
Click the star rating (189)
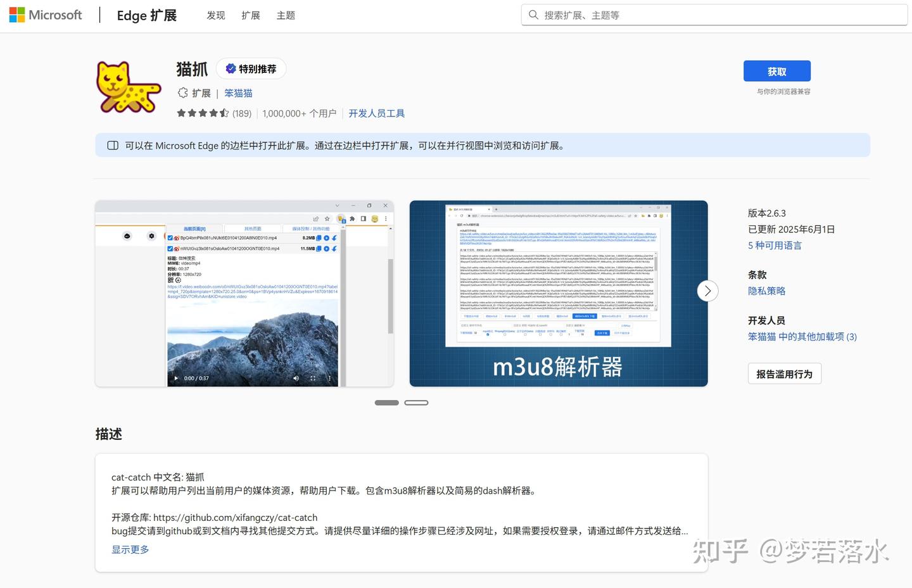[x=214, y=113]
